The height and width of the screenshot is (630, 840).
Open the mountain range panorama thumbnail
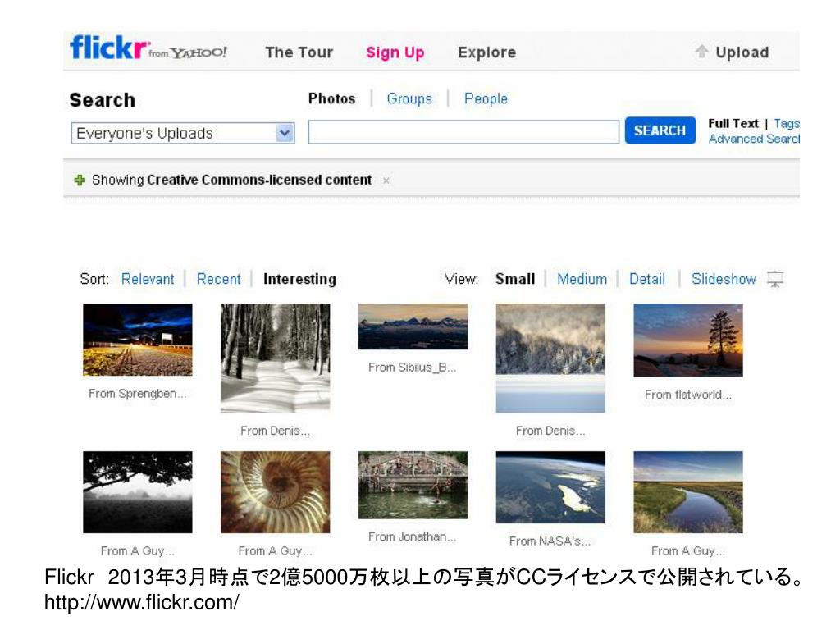tap(413, 326)
